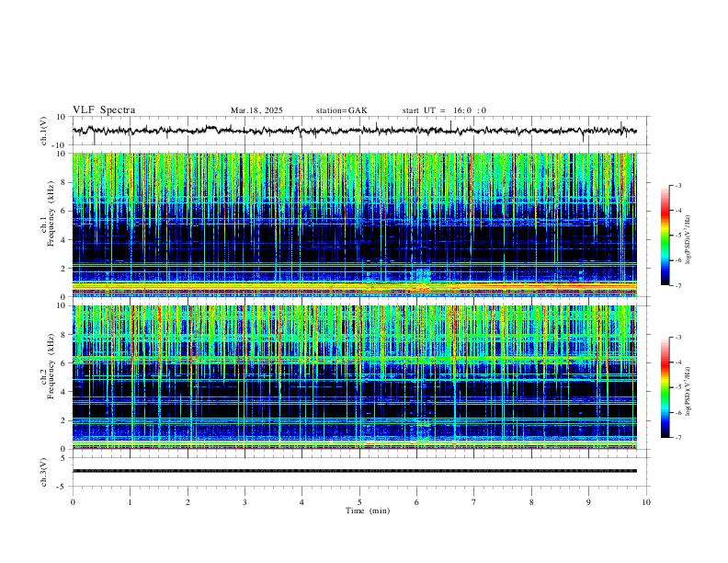The image size is (728, 563).
Task: Click the ch.2 PSD color bar
Action: coord(665,387)
